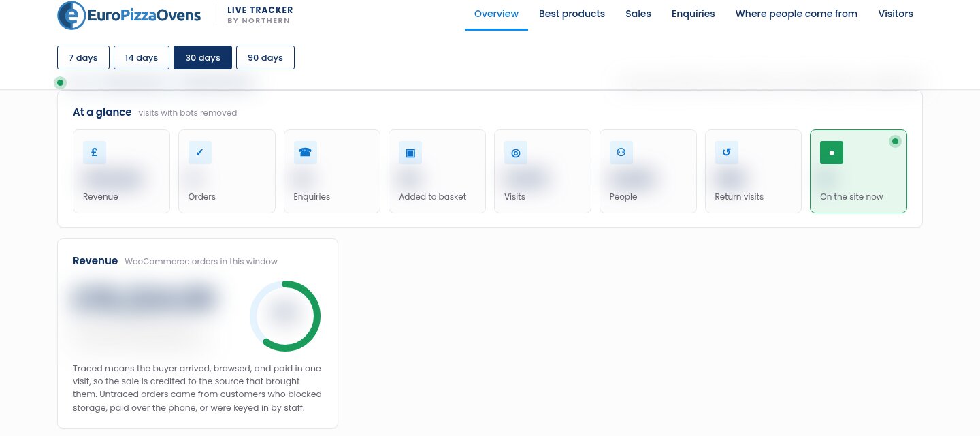Click the People card icon
This screenshot has width=980, height=436.
click(621, 153)
